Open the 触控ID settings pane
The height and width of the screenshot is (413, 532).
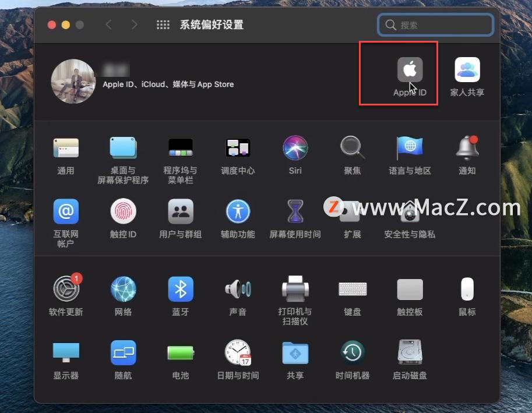tap(122, 213)
